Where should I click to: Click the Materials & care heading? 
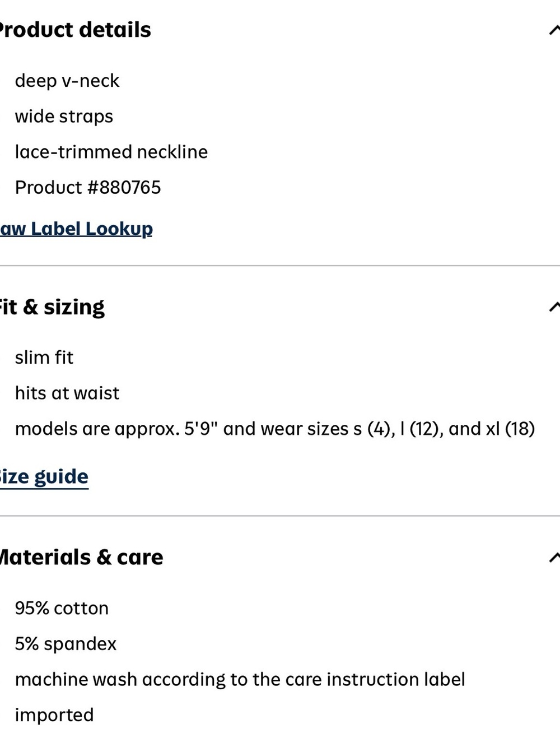pyautogui.click(x=81, y=557)
